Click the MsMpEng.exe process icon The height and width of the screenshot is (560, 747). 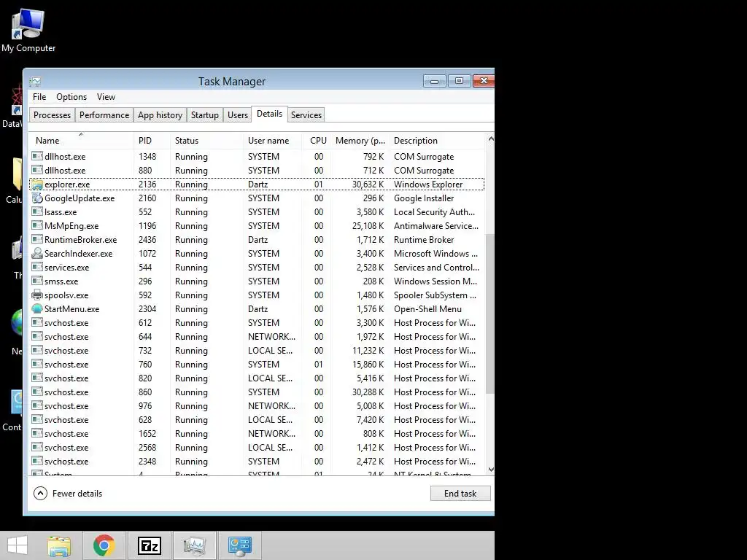[x=37, y=226]
